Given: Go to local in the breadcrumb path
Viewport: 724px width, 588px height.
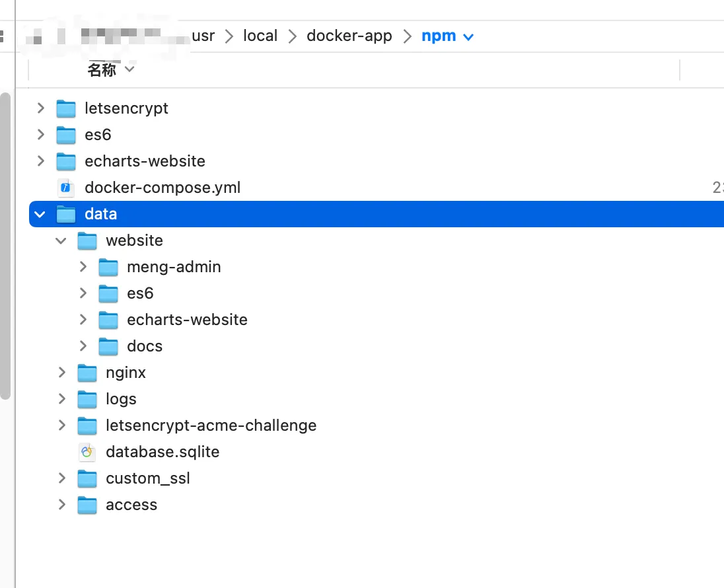Looking at the screenshot, I should click(260, 36).
